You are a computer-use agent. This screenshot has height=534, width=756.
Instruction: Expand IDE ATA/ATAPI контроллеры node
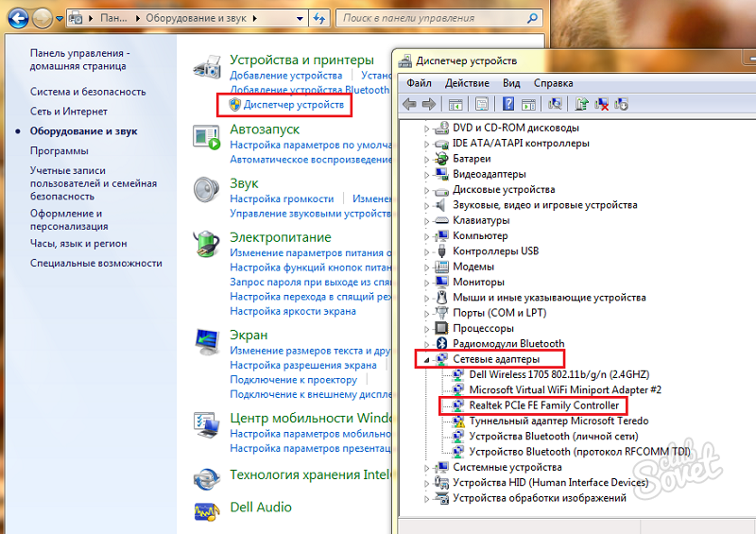426,145
